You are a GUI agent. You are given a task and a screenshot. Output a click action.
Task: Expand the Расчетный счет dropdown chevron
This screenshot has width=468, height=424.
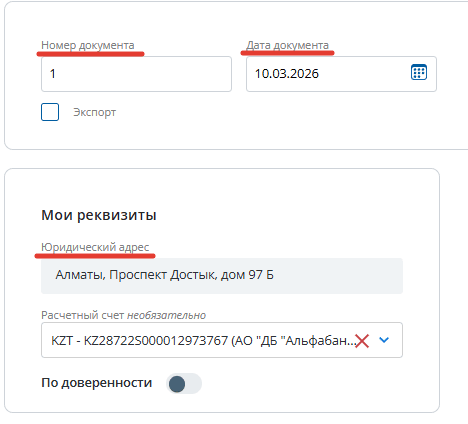[x=384, y=340]
